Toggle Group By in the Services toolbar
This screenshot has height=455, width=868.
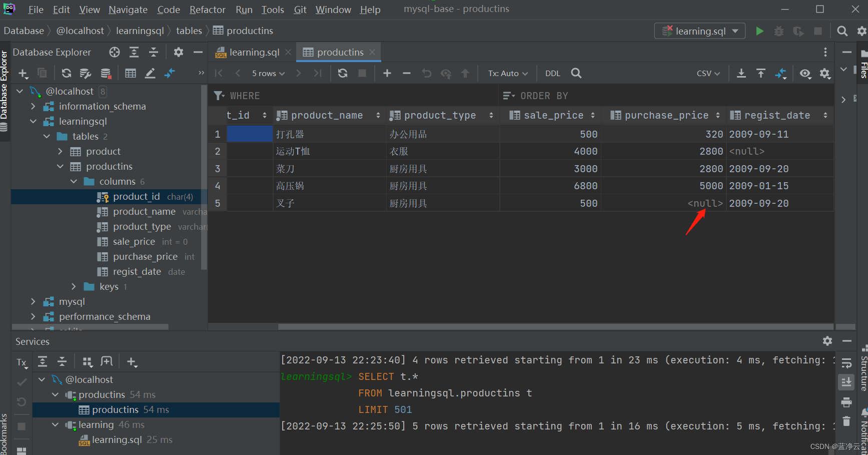click(88, 362)
